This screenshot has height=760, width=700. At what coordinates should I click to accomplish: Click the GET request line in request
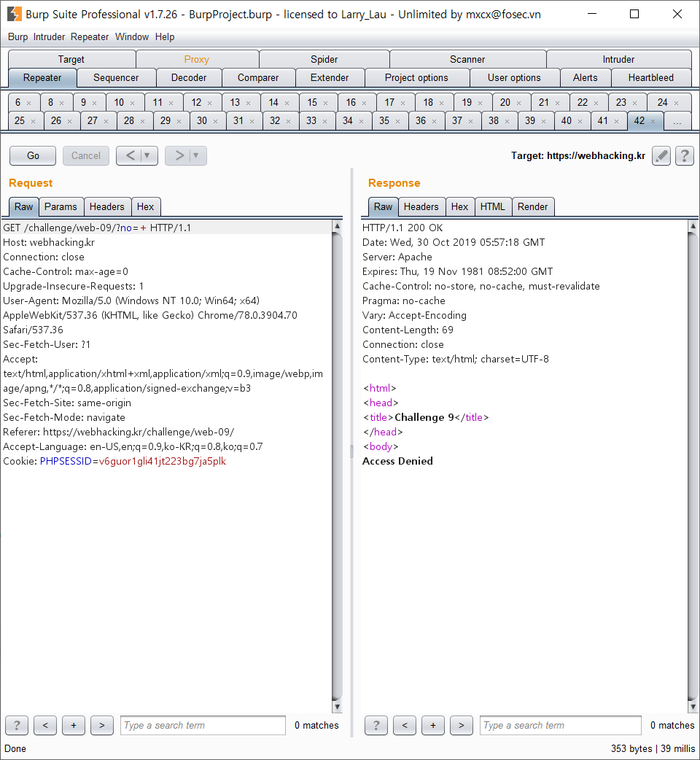coord(97,228)
